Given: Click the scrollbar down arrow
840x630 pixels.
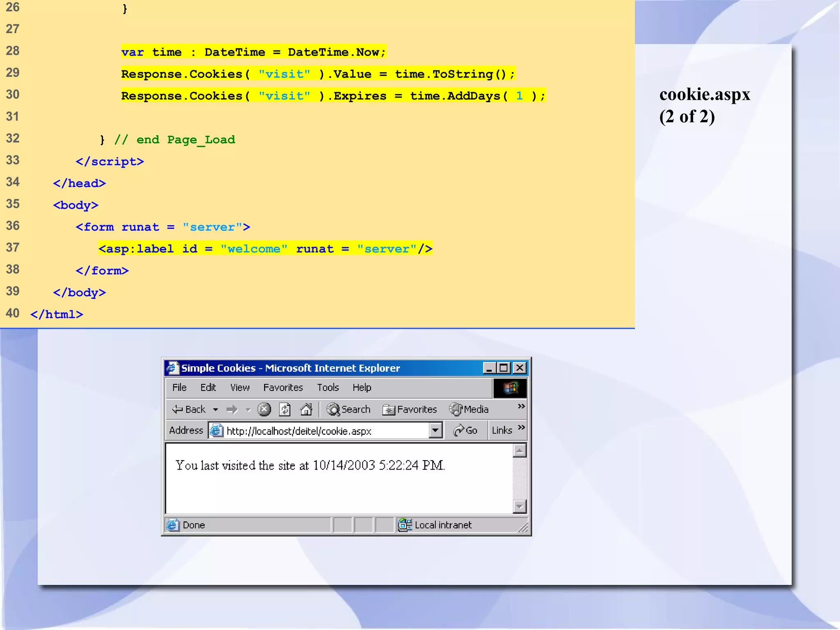Looking at the screenshot, I should pyautogui.click(x=520, y=507).
